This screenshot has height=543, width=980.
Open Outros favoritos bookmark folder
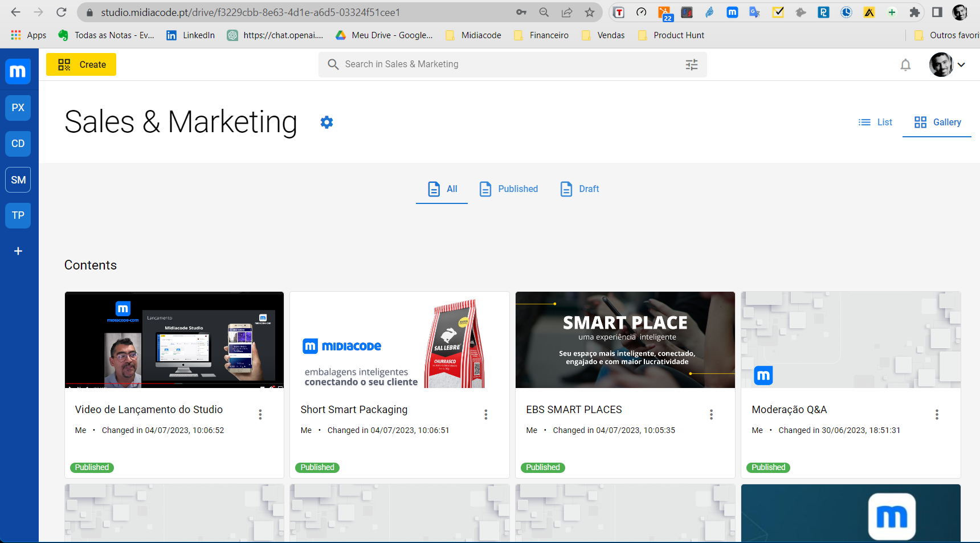point(946,35)
